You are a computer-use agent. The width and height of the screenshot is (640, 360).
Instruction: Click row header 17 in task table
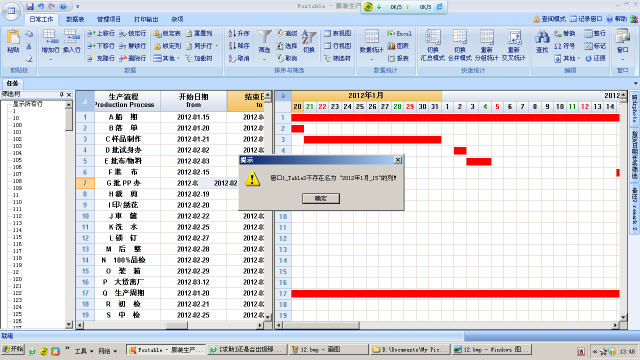[85, 293]
